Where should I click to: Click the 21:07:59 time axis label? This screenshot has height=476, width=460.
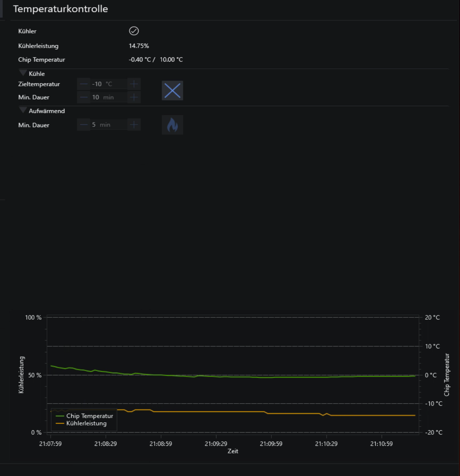coord(51,444)
